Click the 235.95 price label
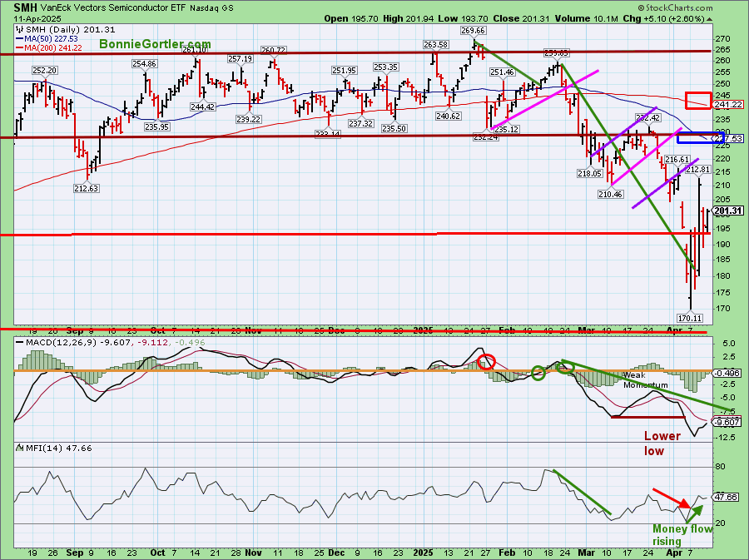Image resolution: width=749 pixels, height=560 pixels. 156,127
